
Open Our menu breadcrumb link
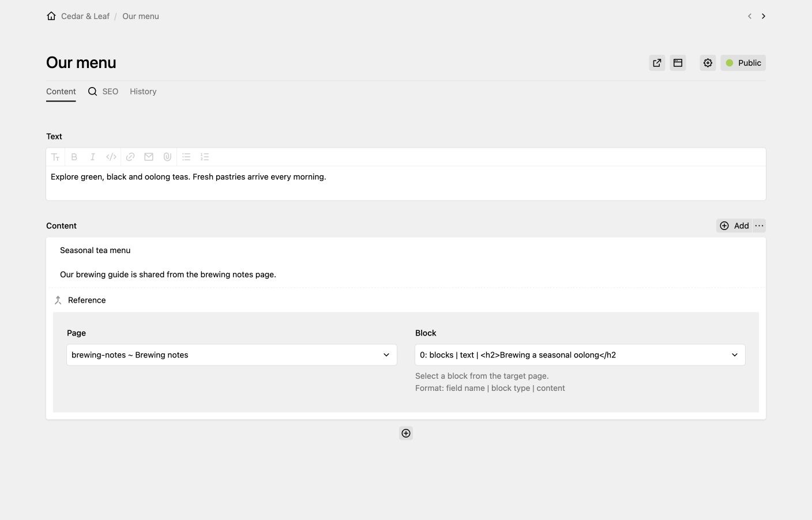click(x=141, y=16)
